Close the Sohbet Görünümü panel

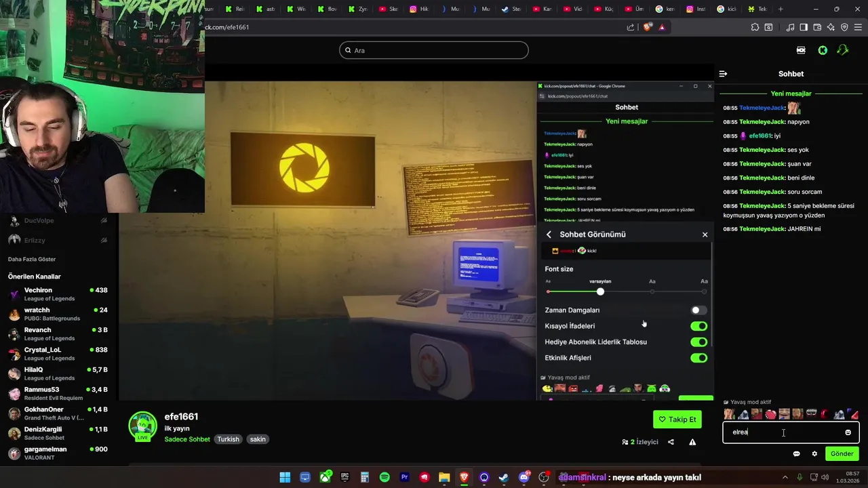tap(705, 235)
